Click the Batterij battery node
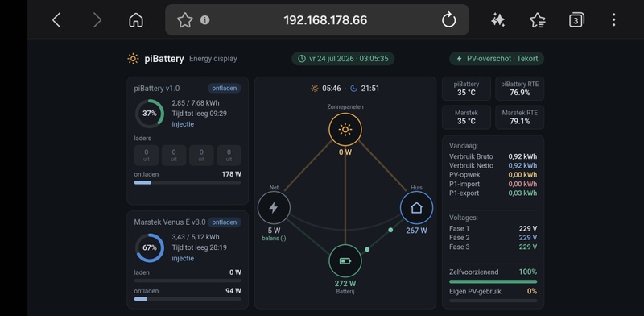The height and width of the screenshot is (316, 644). pos(345,261)
